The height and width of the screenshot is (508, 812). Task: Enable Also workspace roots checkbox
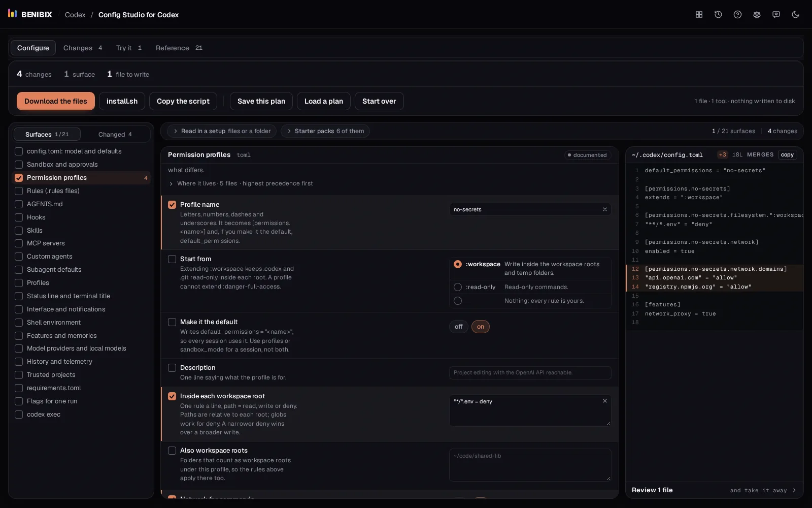(x=172, y=451)
